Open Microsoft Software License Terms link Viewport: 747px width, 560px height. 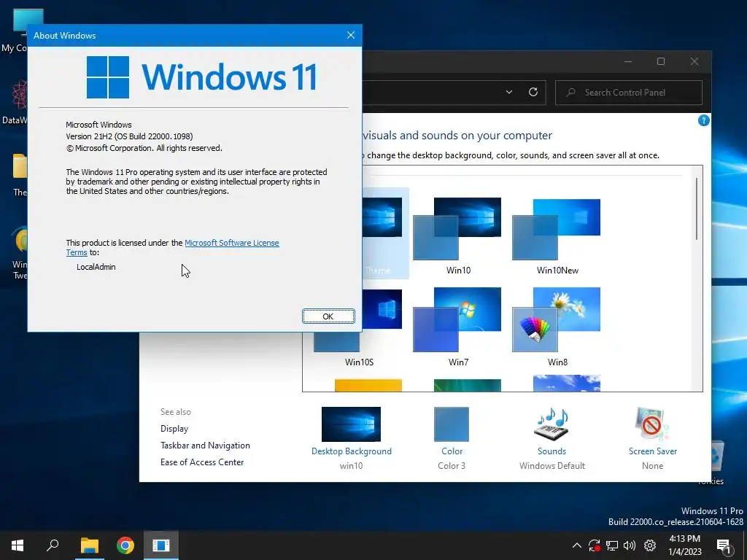click(x=231, y=243)
